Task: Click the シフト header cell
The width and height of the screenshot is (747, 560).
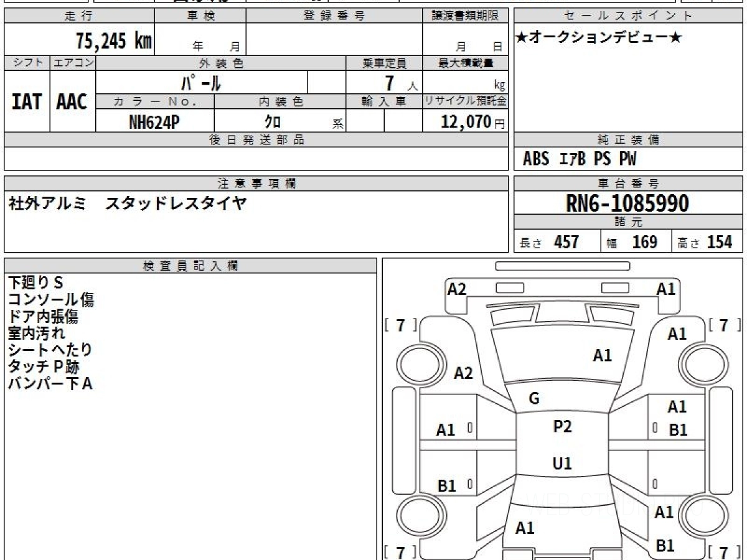Action: (27, 63)
